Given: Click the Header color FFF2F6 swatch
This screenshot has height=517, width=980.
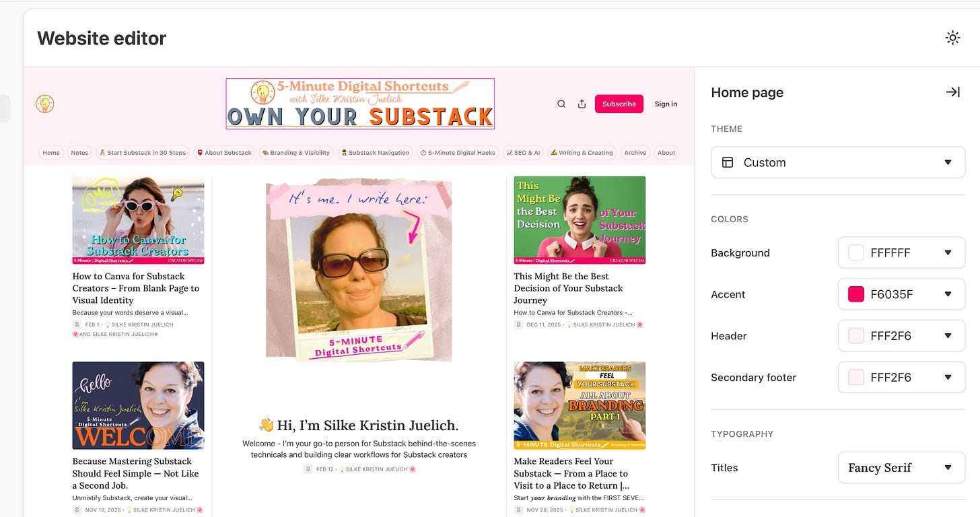Looking at the screenshot, I should pyautogui.click(x=856, y=336).
